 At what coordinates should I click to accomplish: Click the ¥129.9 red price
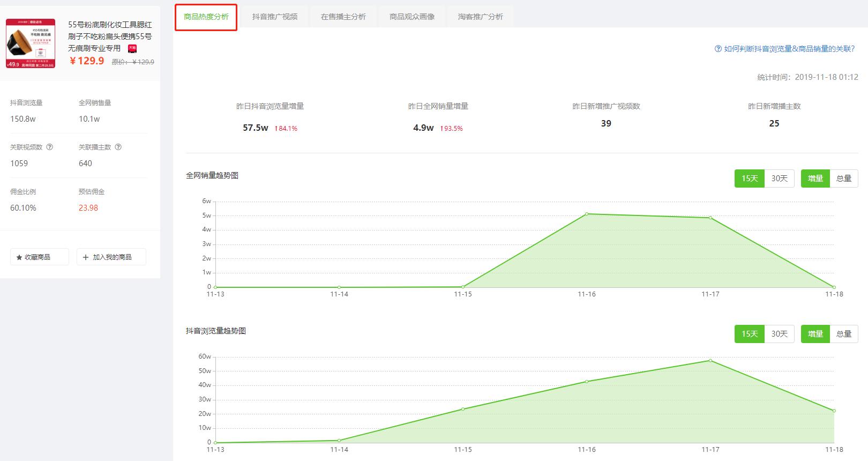[x=87, y=61]
